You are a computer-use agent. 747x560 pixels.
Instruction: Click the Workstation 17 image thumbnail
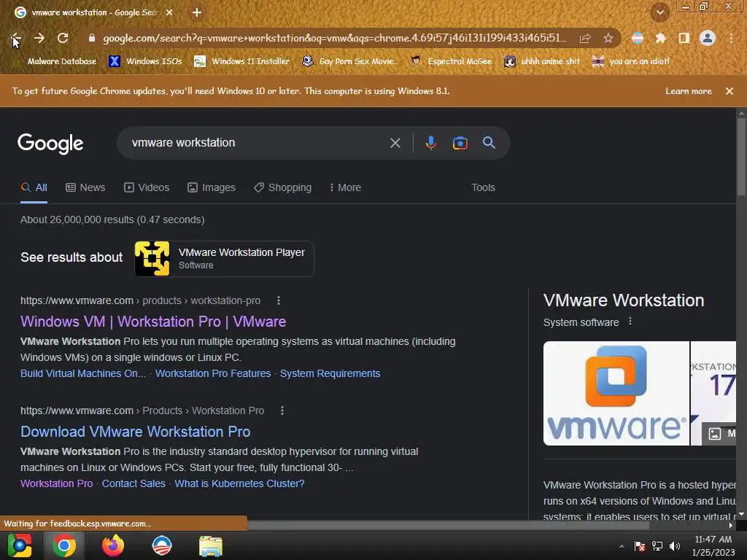click(713, 393)
